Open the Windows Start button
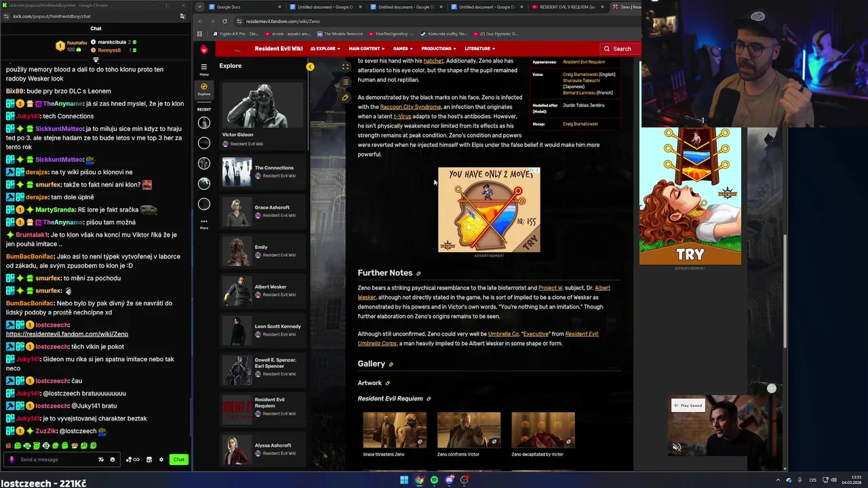 tap(404, 480)
